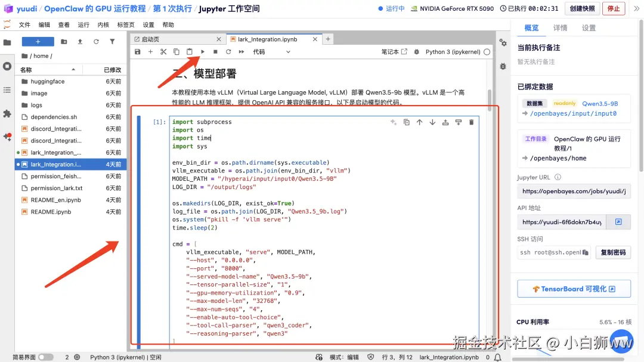Open the logs folder
Screen dimensions: 644x362
point(70,105)
